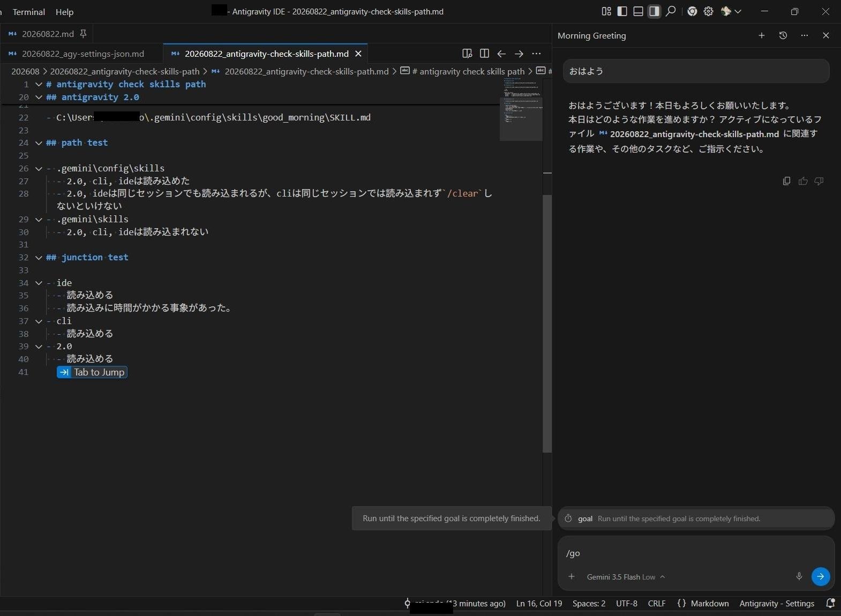Focus the chat input containing /go
Image resolution: width=841 pixels, height=616 pixels.
pyautogui.click(x=696, y=553)
